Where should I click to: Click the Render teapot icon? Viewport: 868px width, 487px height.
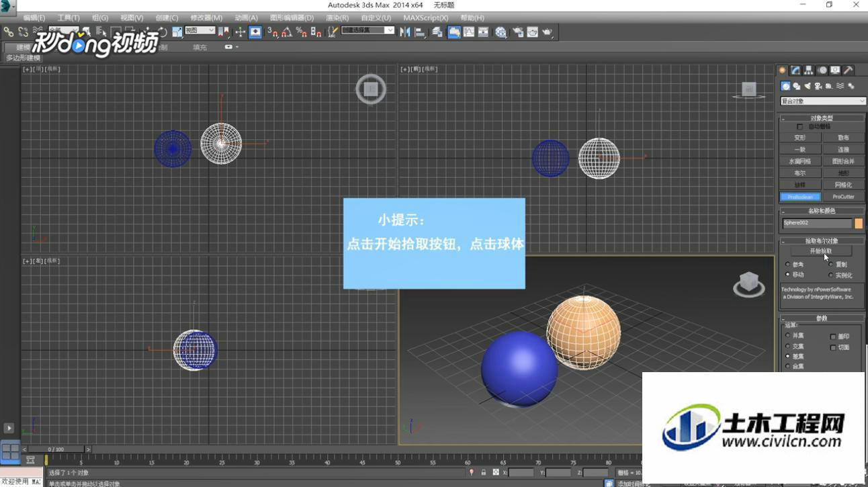548,32
